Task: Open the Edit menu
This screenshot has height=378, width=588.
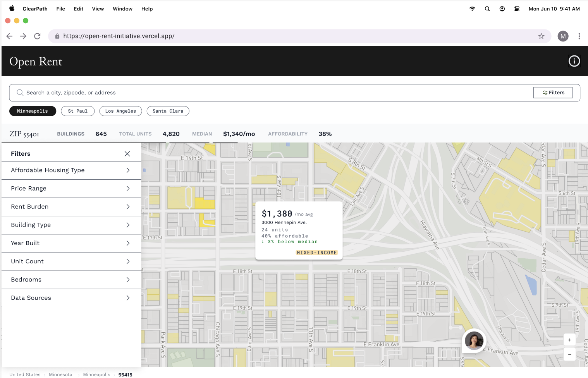Action: click(x=78, y=9)
